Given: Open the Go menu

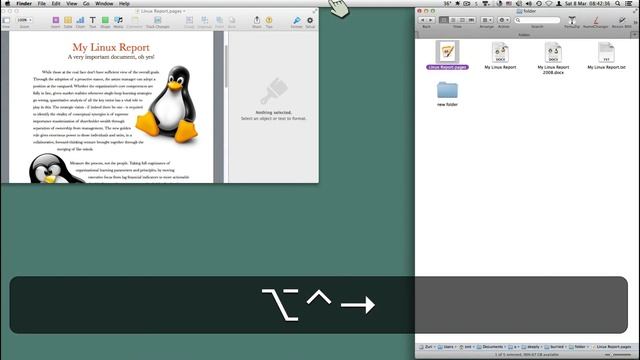Looking at the screenshot, I should point(86,3).
